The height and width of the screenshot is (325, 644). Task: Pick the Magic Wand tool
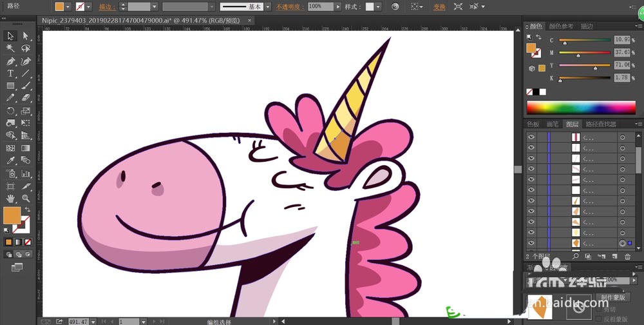pyautogui.click(x=10, y=48)
